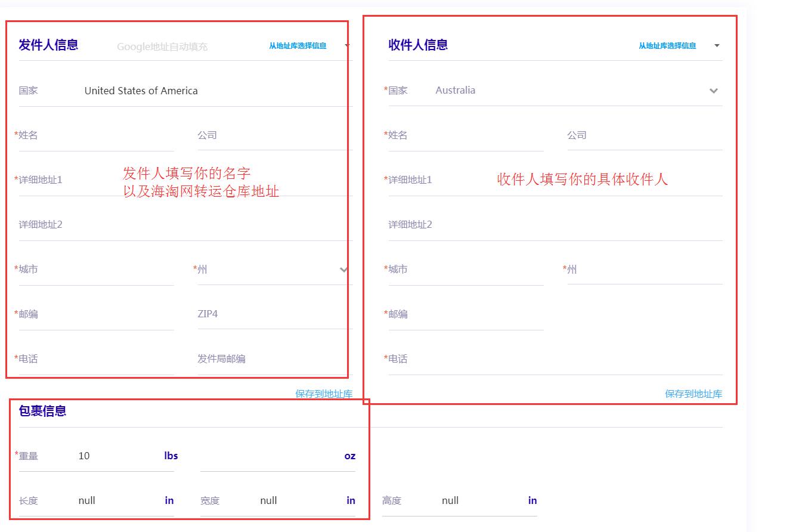
Task: Click the 宽度 width field in inches
Action: [x=278, y=501]
